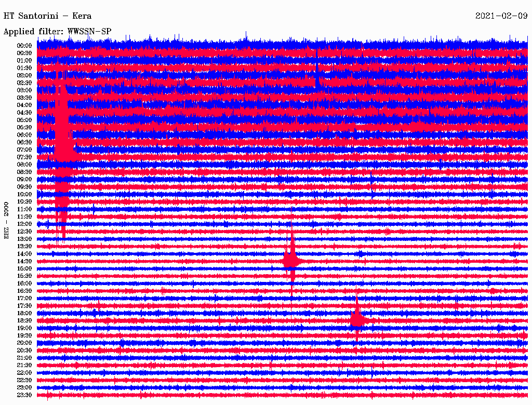532x405 pixels.
Task: Select the 09:00 time row label
Action: tap(24, 180)
